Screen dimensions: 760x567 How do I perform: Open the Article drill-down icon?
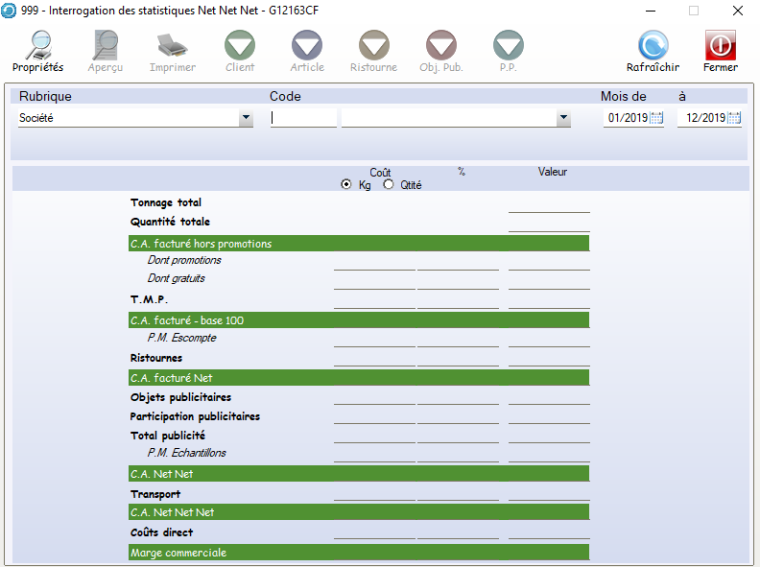pos(307,46)
